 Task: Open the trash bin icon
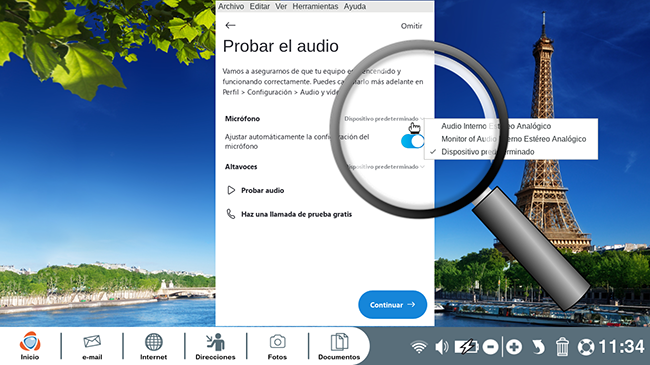coord(562,347)
